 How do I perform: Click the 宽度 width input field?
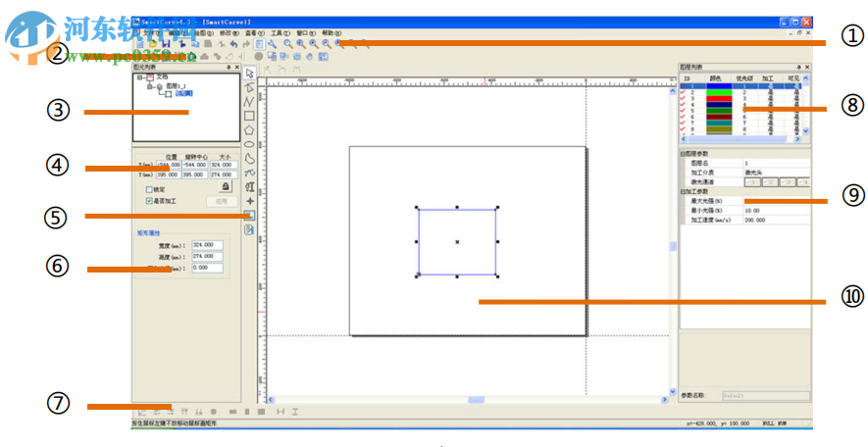208,245
